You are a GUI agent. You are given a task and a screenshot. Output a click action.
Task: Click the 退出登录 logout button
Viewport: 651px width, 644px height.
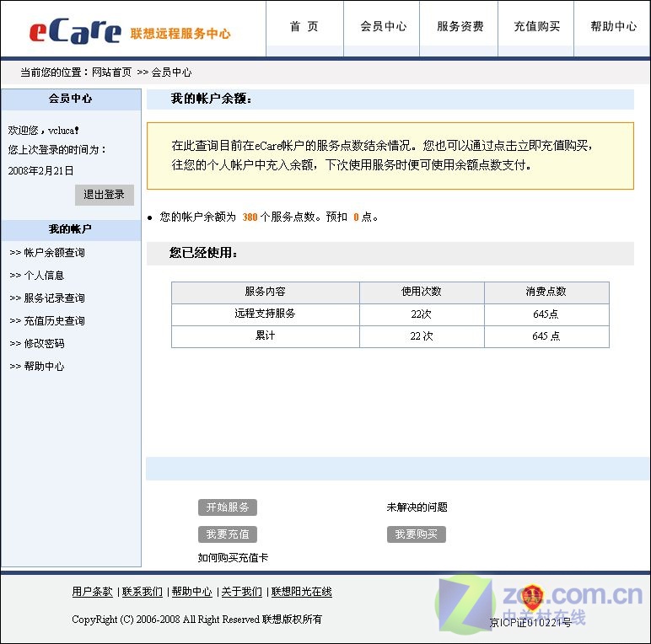click(105, 195)
